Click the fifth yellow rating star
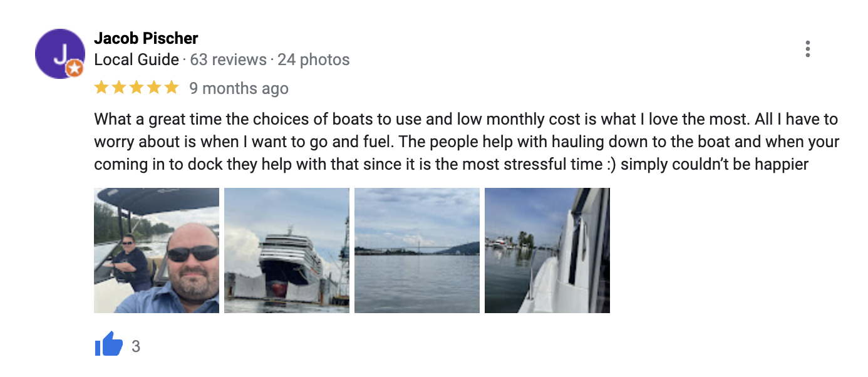The width and height of the screenshot is (868, 377). pyautogui.click(x=172, y=88)
